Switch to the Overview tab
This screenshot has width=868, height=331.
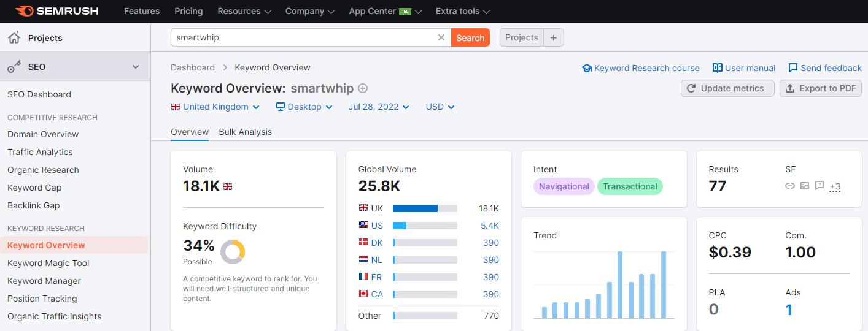coord(190,132)
